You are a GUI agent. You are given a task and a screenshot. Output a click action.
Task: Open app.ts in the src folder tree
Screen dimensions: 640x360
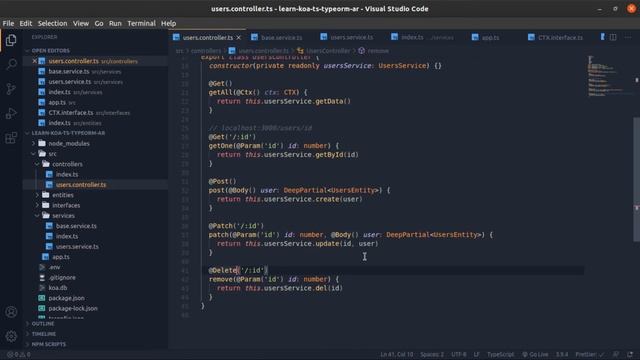61,257
